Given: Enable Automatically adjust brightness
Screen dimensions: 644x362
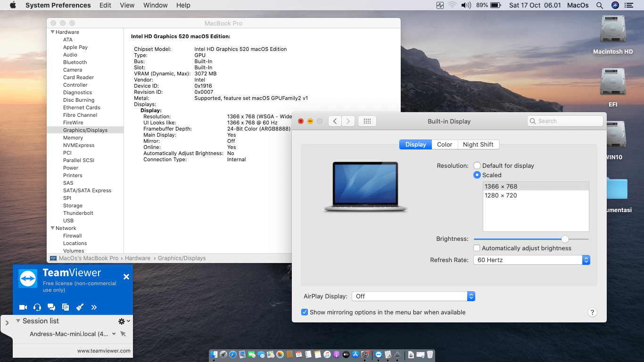Looking at the screenshot, I should point(477,248).
